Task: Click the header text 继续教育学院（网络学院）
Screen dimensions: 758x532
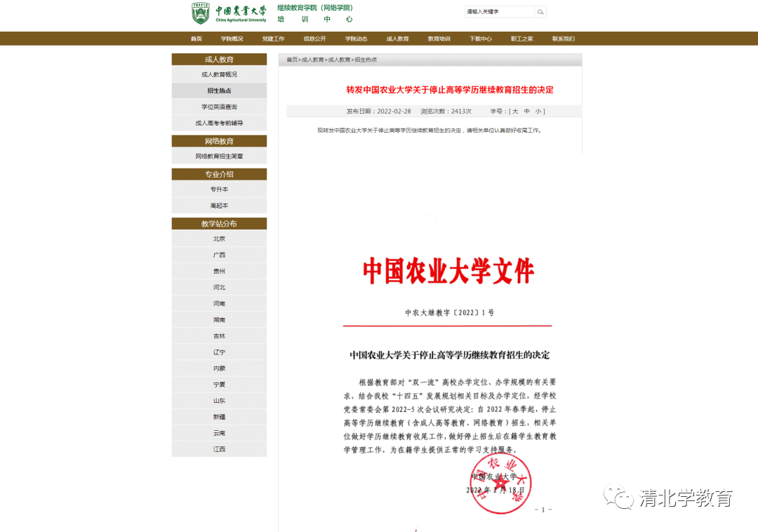Action: [x=315, y=8]
